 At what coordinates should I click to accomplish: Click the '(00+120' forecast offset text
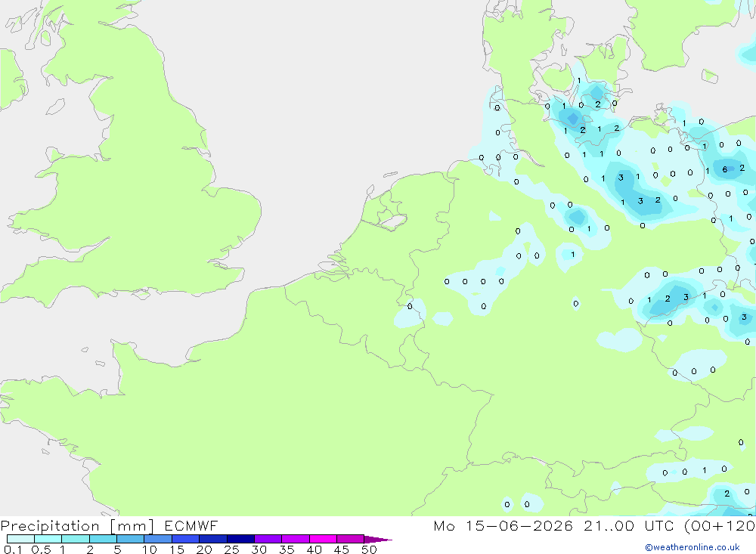click(720, 525)
